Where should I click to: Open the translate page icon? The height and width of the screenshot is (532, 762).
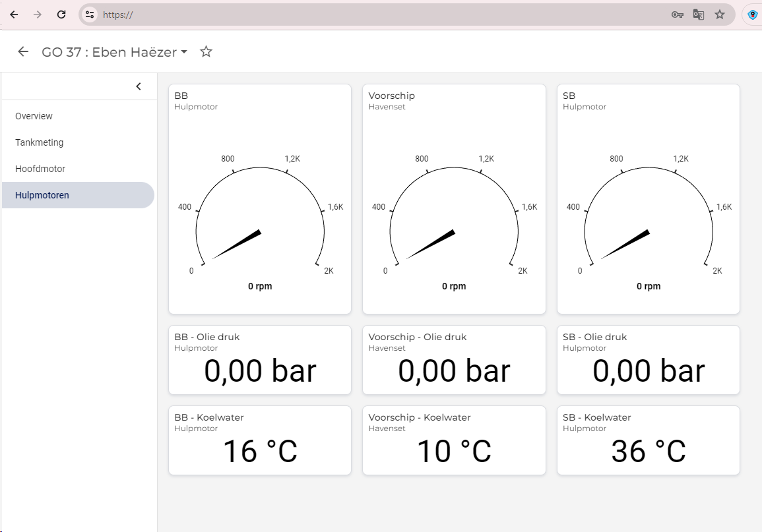click(698, 15)
